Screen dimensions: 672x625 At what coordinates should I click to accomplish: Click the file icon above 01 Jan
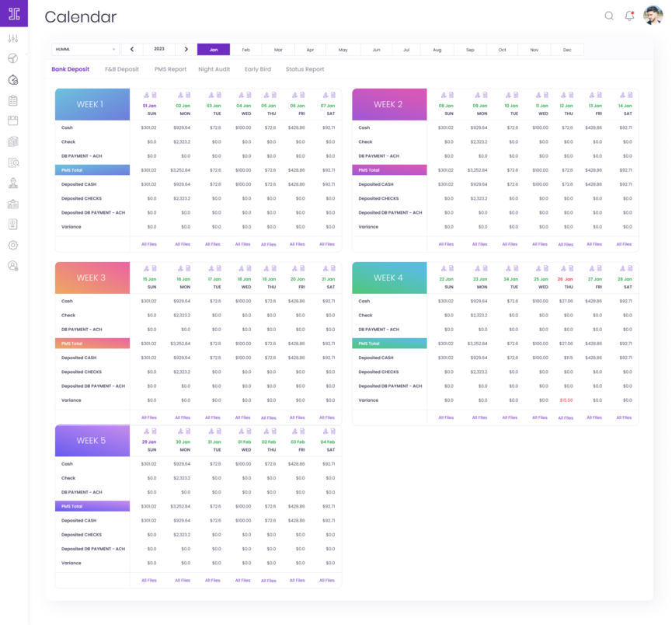coord(154,95)
